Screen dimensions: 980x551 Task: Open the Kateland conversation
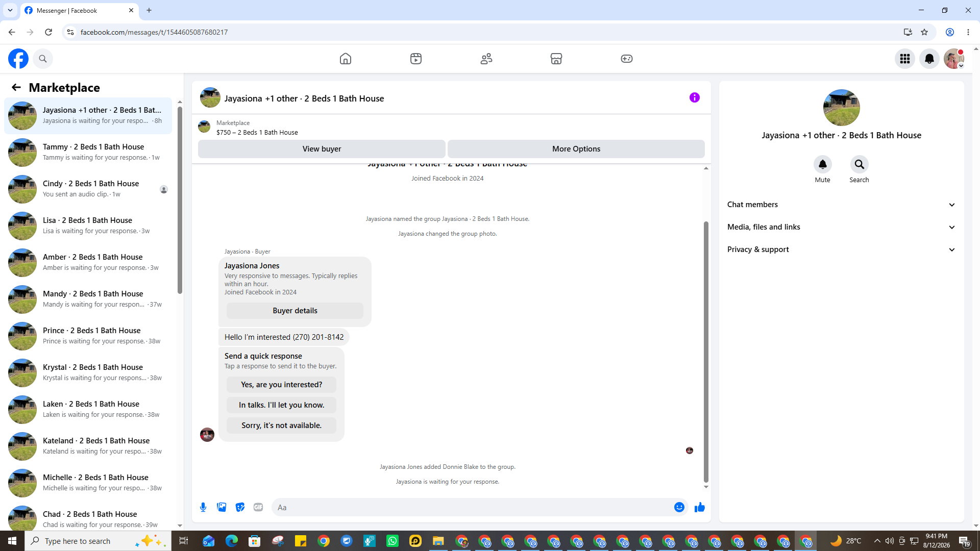coord(88,446)
